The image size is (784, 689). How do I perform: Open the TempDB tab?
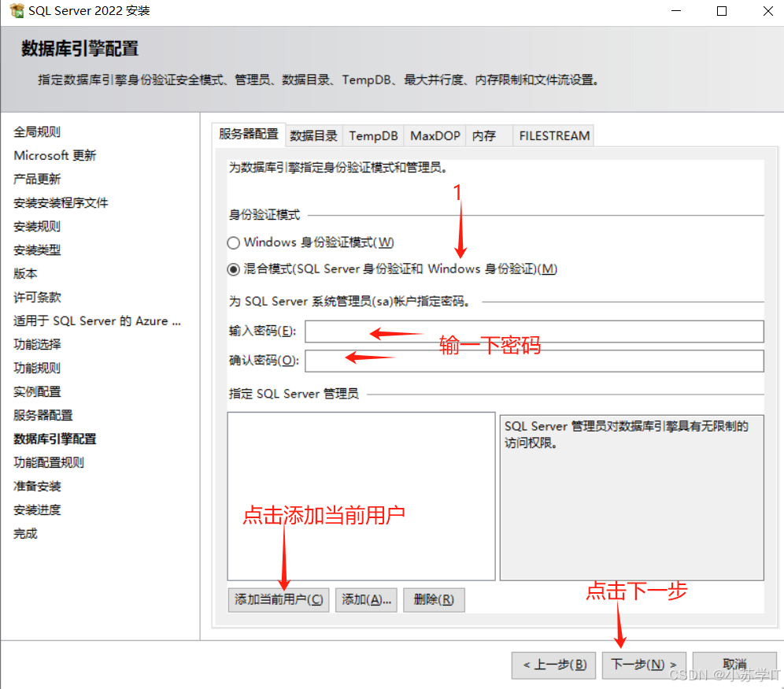pyautogui.click(x=373, y=136)
